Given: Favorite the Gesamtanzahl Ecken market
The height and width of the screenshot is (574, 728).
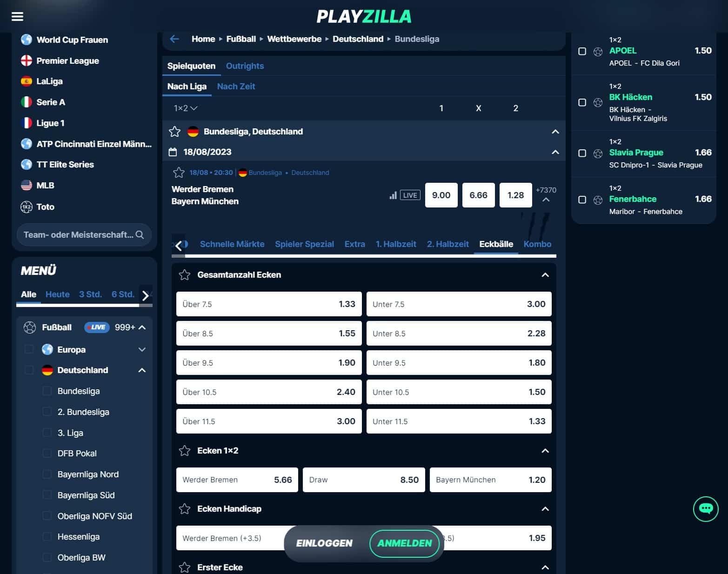Looking at the screenshot, I should pyautogui.click(x=185, y=275).
